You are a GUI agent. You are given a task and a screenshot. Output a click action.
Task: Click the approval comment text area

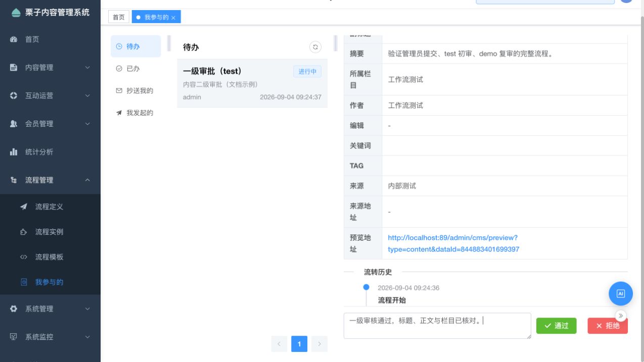tap(437, 326)
